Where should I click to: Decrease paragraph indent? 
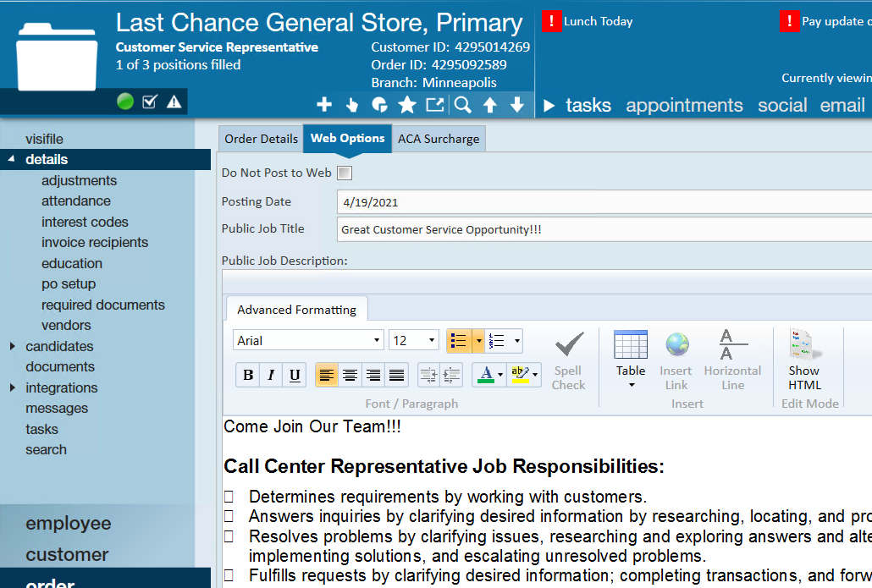(x=428, y=375)
